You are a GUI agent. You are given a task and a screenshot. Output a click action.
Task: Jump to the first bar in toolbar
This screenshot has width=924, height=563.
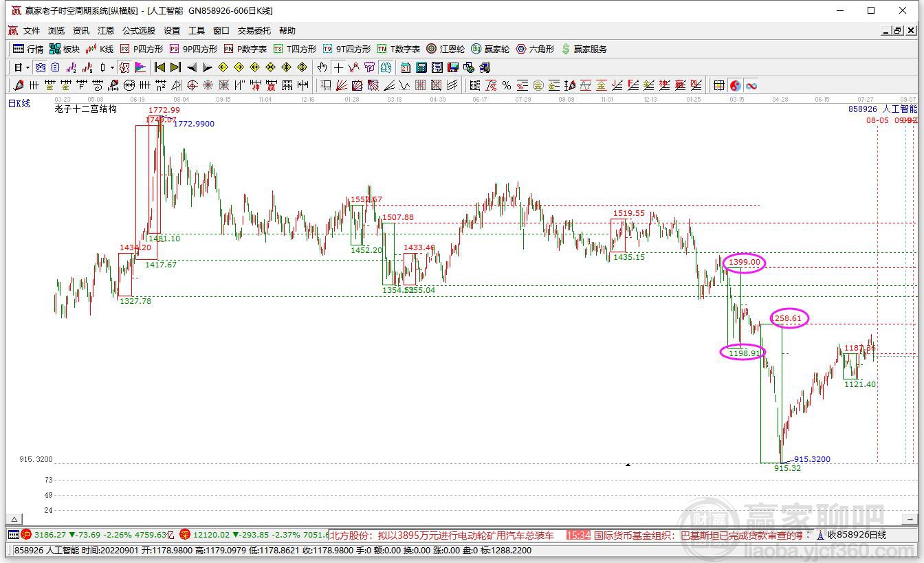(x=159, y=67)
